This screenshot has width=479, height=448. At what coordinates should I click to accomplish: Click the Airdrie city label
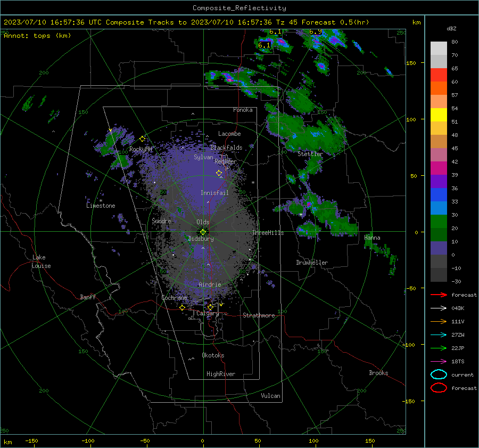point(210,284)
